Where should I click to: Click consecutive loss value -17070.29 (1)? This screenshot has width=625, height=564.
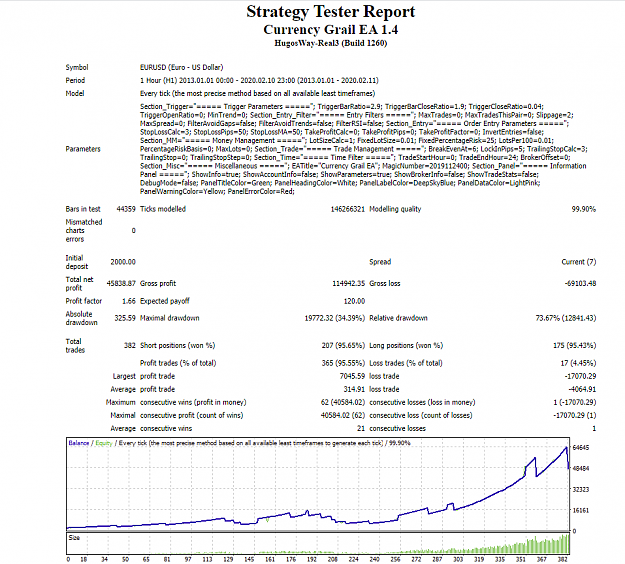[575, 415]
